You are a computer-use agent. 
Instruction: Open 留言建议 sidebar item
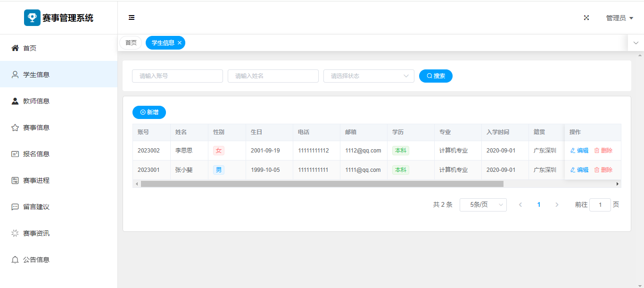(x=36, y=206)
